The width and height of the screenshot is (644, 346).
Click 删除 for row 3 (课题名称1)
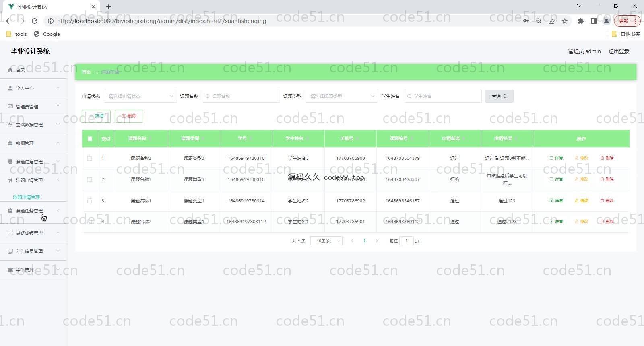(607, 201)
